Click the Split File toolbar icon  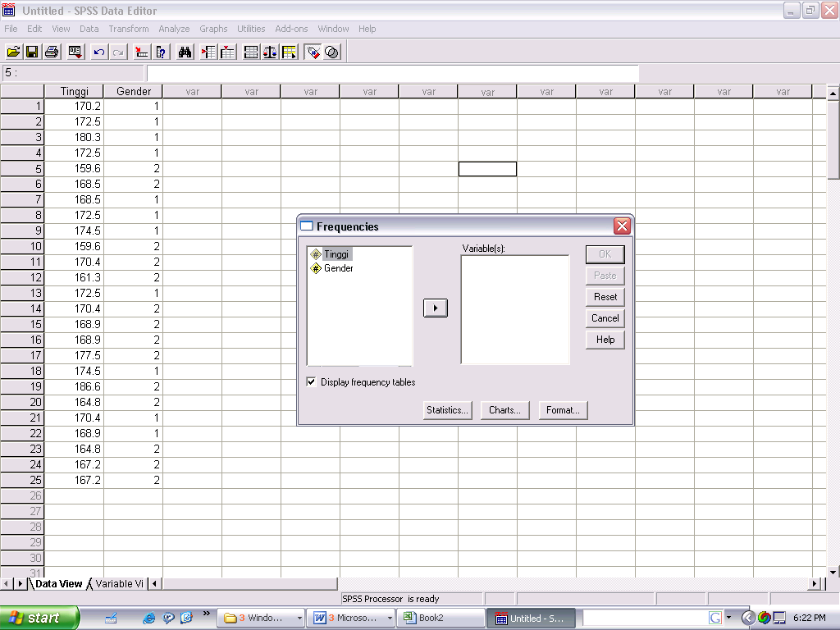(251, 52)
